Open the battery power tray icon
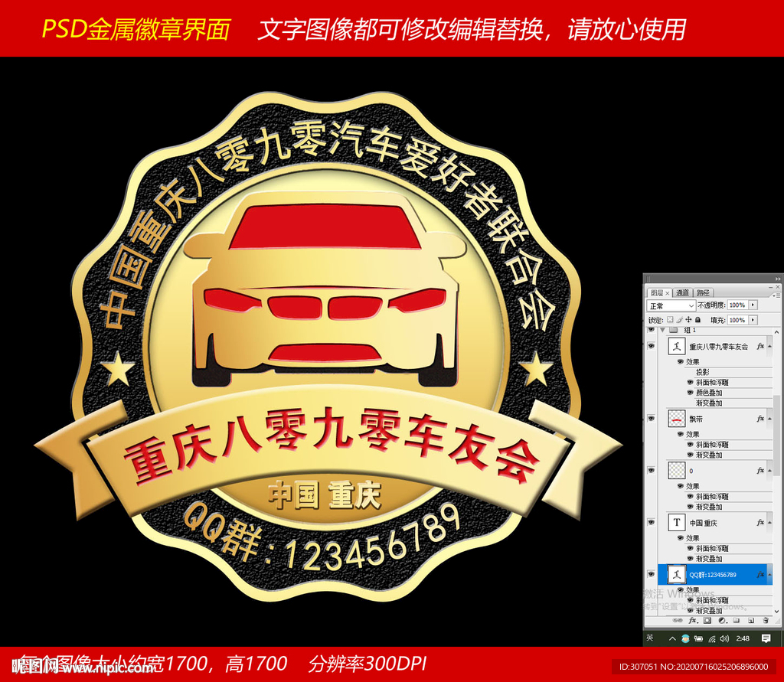 pyautogui.click(x=698, y=638)
